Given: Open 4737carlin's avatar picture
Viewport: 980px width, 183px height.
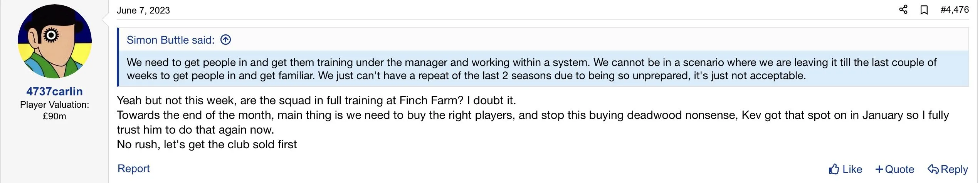Looking at the screenshot, I should click(x=55, y=41).
